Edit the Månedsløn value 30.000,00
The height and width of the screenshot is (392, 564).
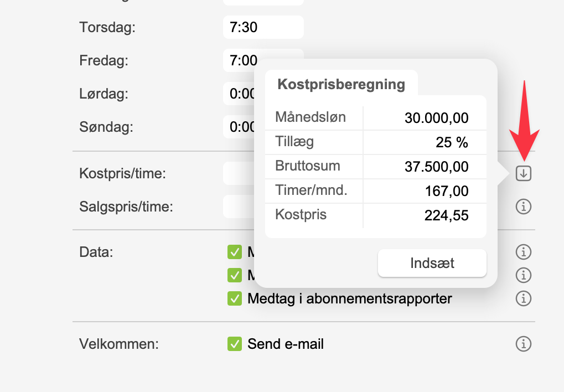436,118
